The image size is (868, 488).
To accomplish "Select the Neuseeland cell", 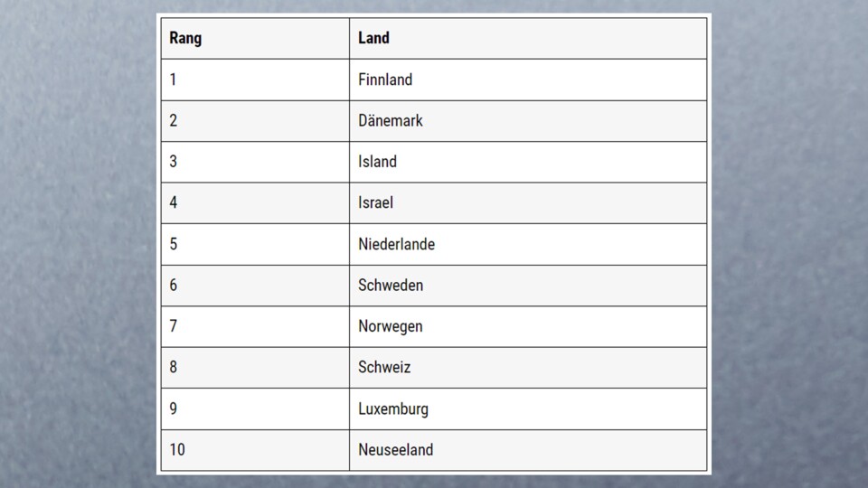I will pyautogui.click(x=395, y=449).
